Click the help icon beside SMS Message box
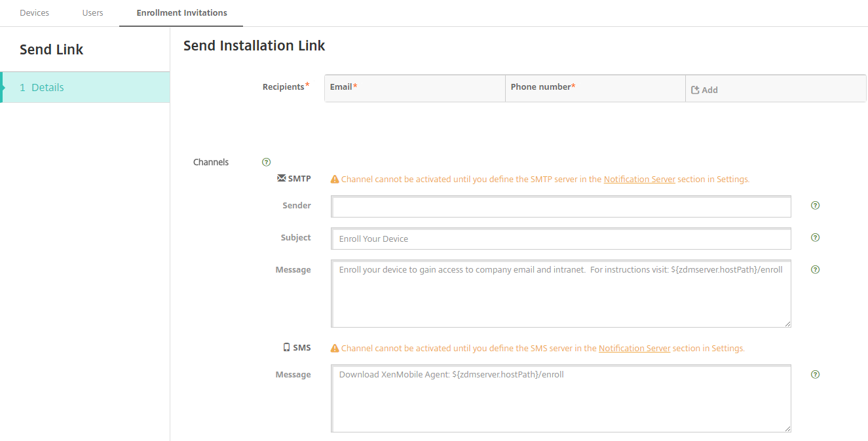 tap(815, 374)
